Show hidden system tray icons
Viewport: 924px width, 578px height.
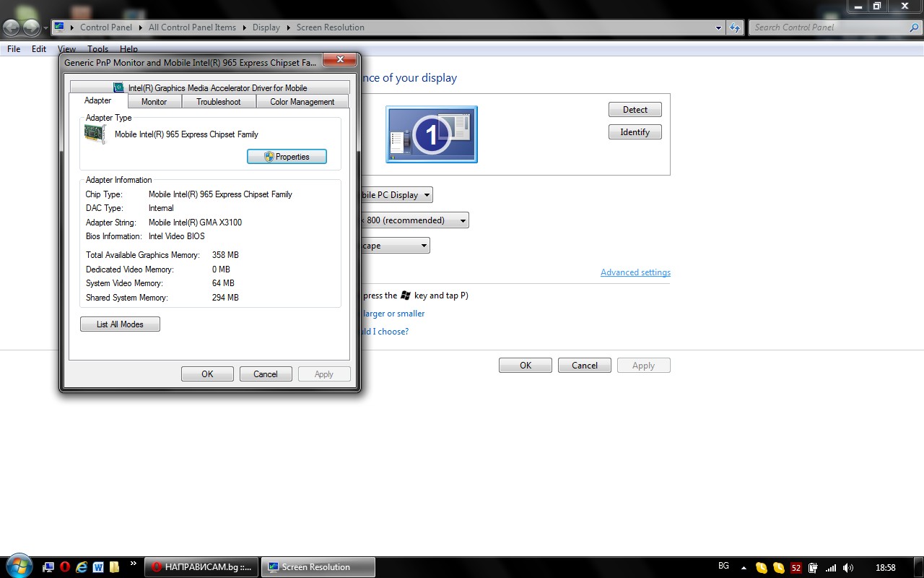[744, 568]
